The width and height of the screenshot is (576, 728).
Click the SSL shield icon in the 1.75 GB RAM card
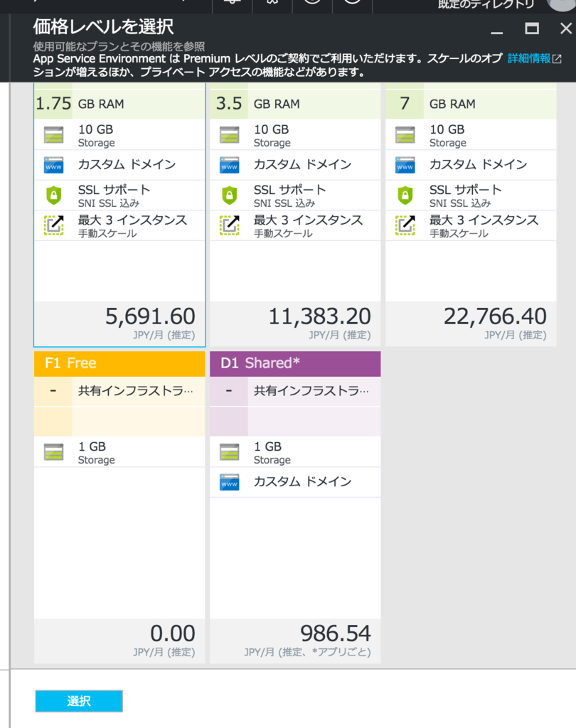(54, 196)
